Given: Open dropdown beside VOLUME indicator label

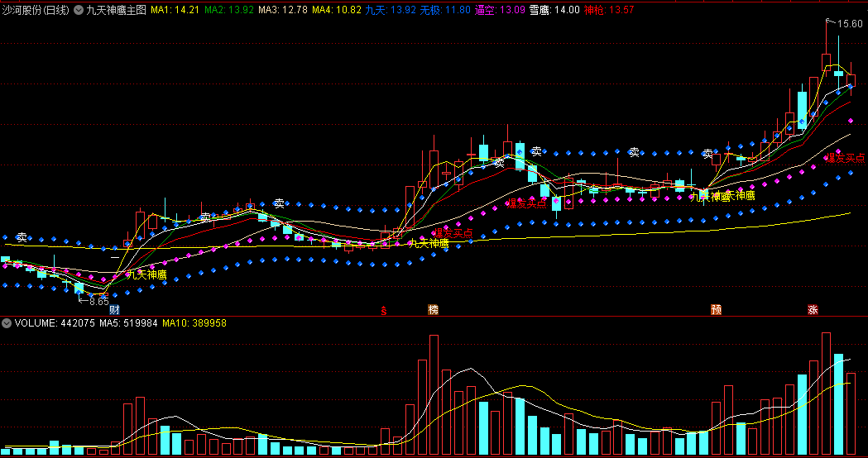Looking at the screenshot, I should click(7, 323).
